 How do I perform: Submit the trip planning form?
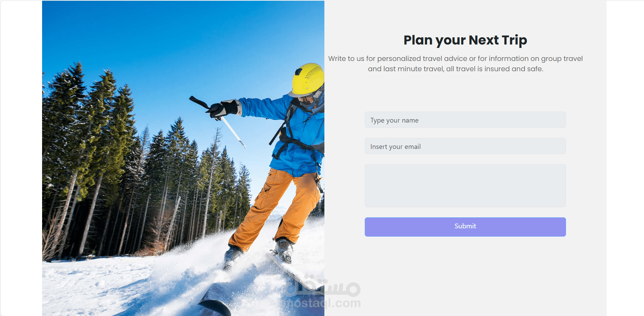[465, 227]
